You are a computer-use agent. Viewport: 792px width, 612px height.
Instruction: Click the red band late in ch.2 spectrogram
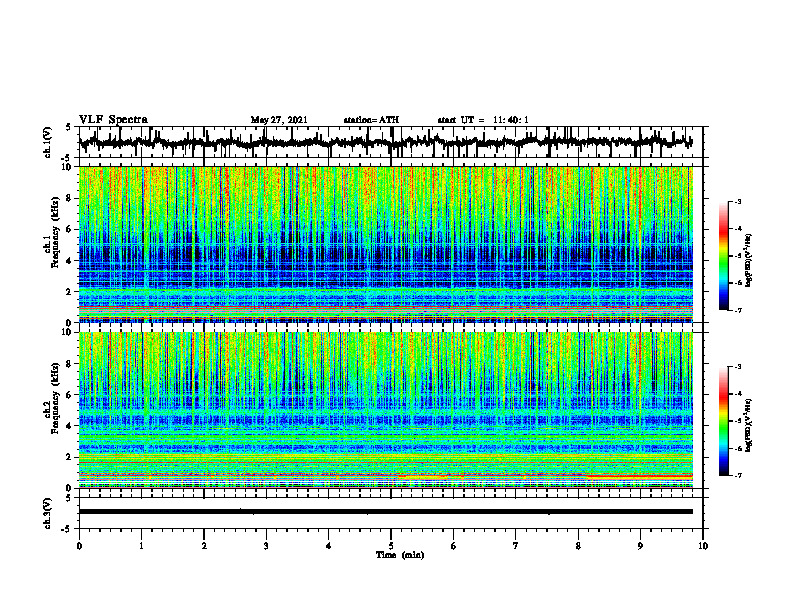tap(639, 477)
